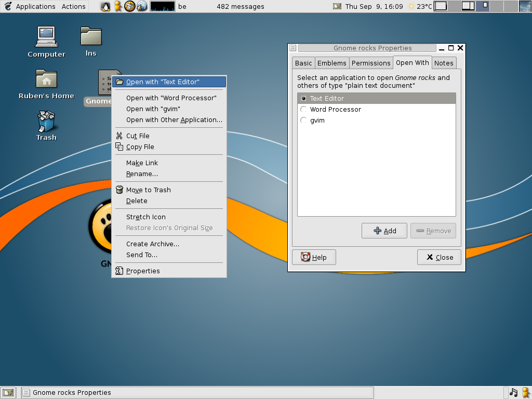
Task: Open the Actions menu in top panel
Action: click(73, 6)
